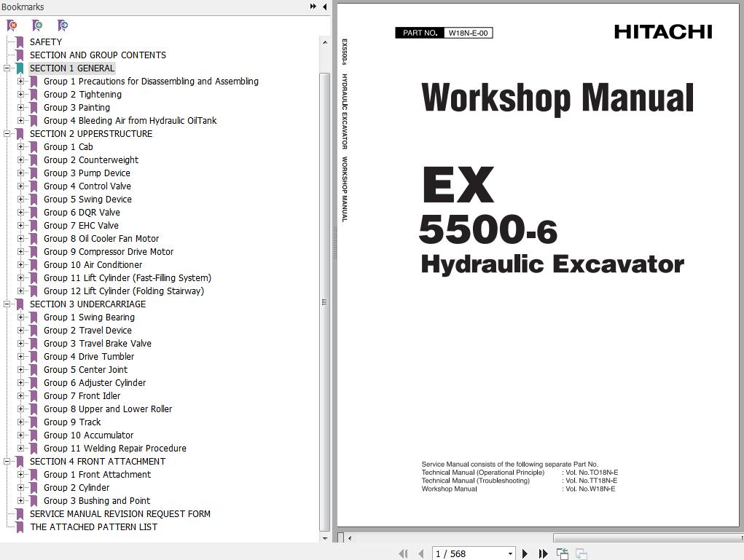
Task: Select the SECTION 2 UPPERSTRUCTURE bookmark
Action: [91, 134]
